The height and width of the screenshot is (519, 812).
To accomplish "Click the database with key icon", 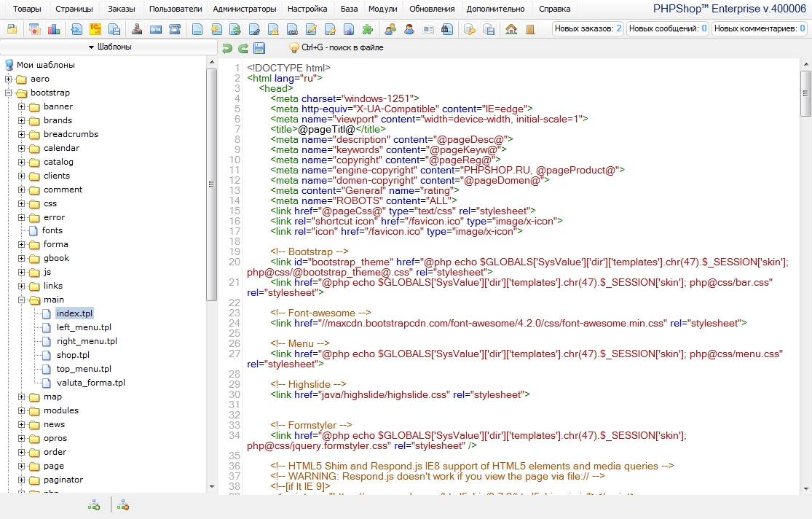I will click(470, 30).
